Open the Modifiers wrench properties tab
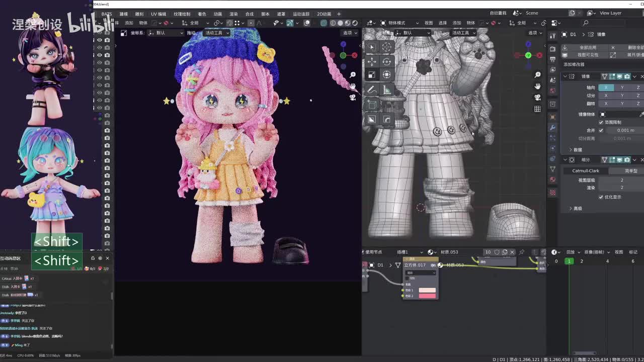Viewport: 644px width, 362px height. click(552, 128)
